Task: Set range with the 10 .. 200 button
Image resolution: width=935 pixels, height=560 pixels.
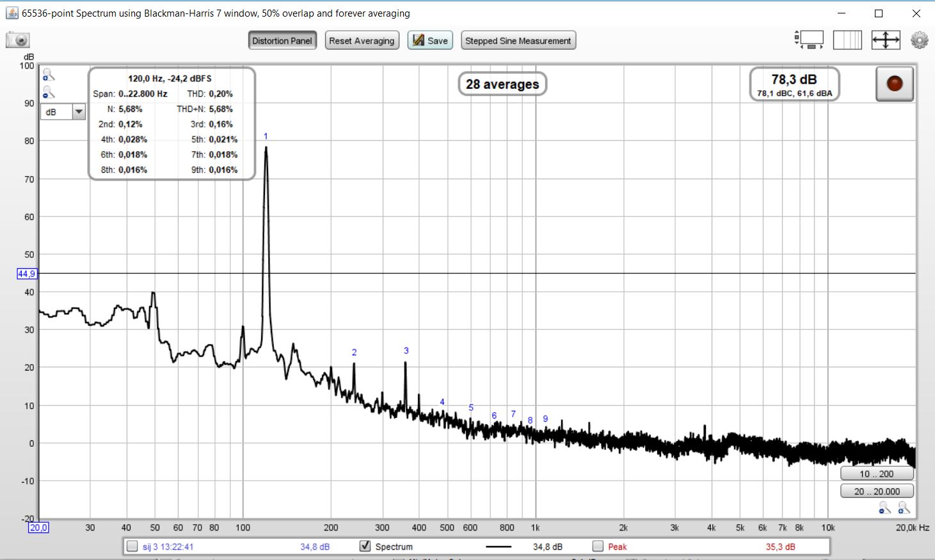Action: click(x=877, y=474)
